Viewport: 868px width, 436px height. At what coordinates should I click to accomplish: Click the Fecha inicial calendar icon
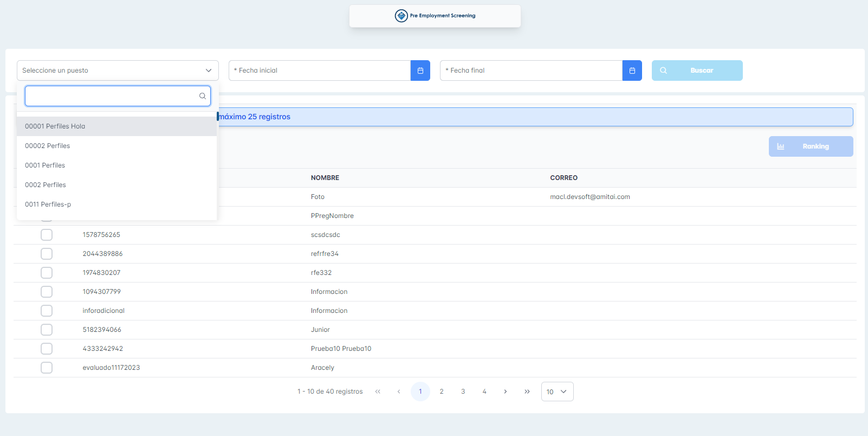(x=420, y=70)
